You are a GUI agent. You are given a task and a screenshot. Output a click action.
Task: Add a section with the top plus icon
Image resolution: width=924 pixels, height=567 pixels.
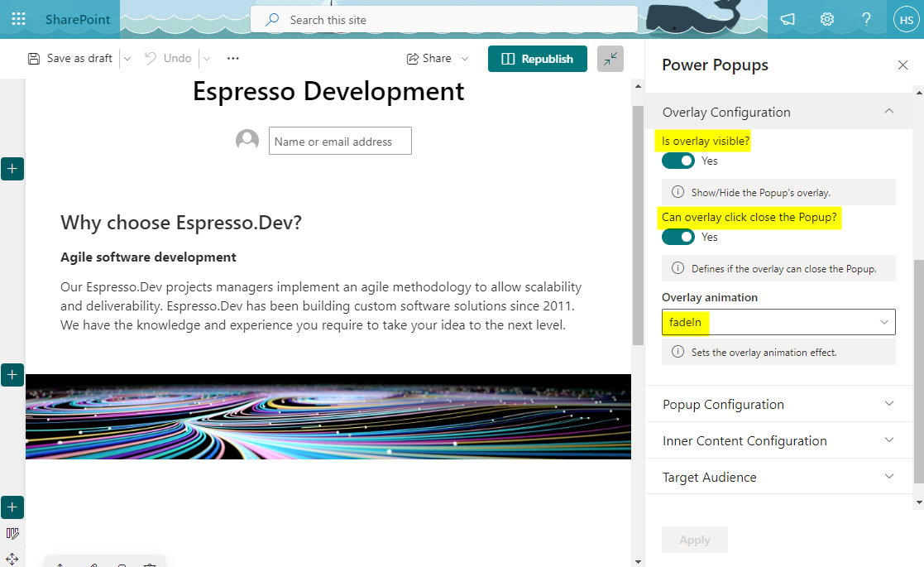coord(12,169)
